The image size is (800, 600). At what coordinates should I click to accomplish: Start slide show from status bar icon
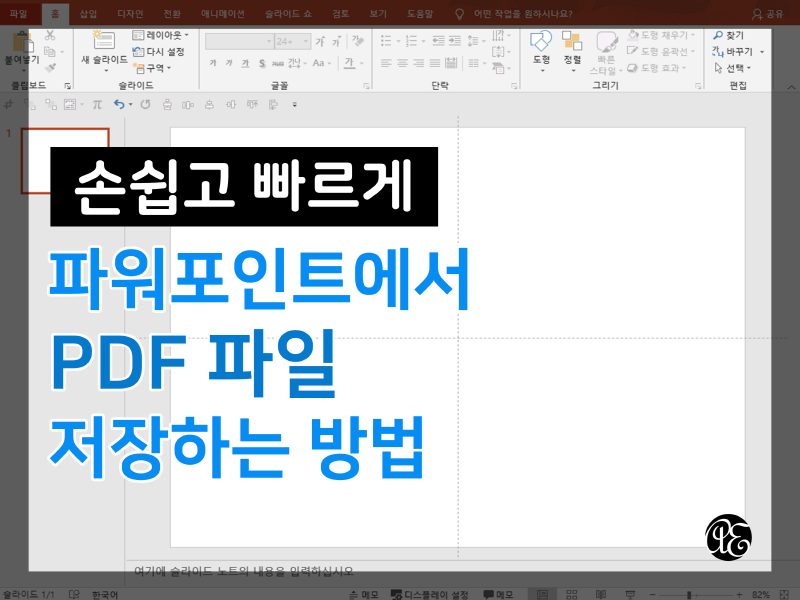[x=631, y=594]
